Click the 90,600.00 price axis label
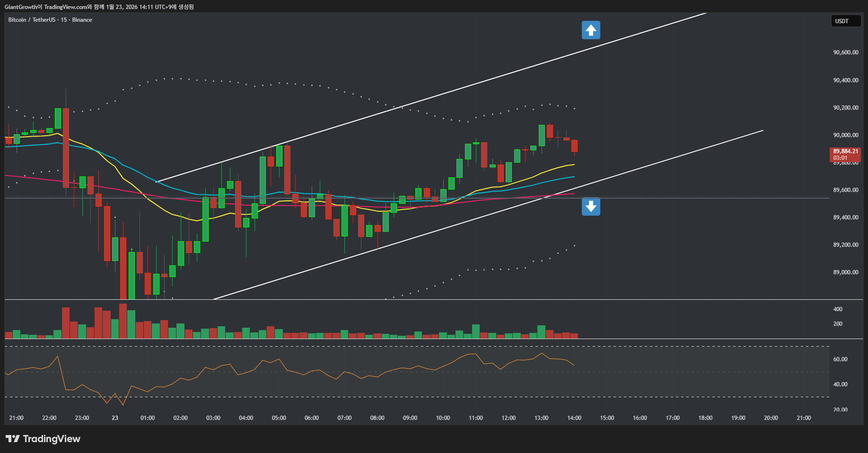The width and height of the screenshot is (868, 453). click(846, 52)
